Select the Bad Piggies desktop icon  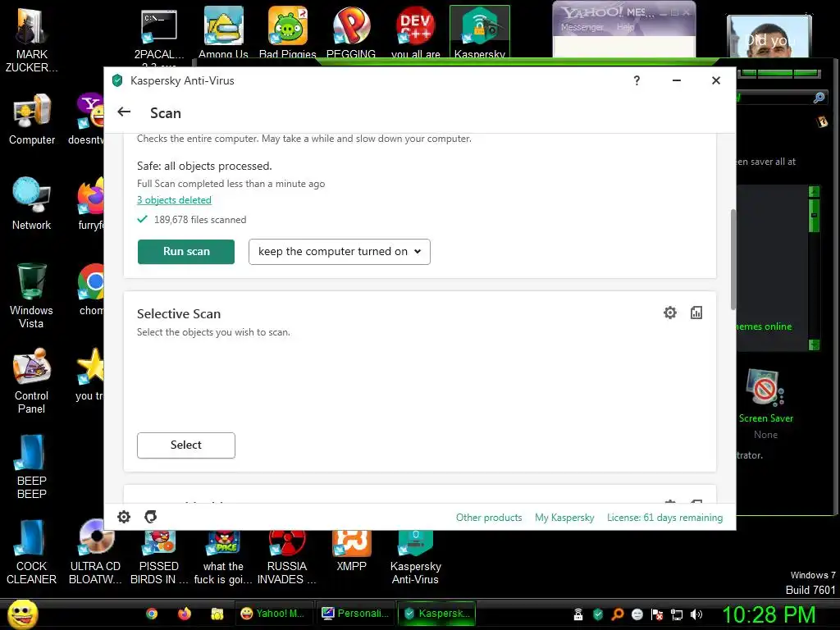pyautogui.click(x=288, y=32)
